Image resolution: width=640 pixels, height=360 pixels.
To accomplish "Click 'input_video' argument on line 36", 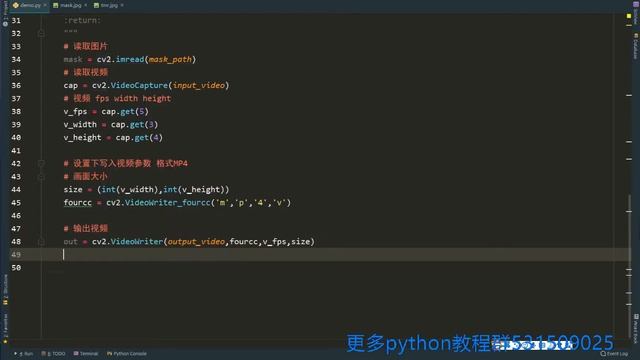I will pos(199,86).
